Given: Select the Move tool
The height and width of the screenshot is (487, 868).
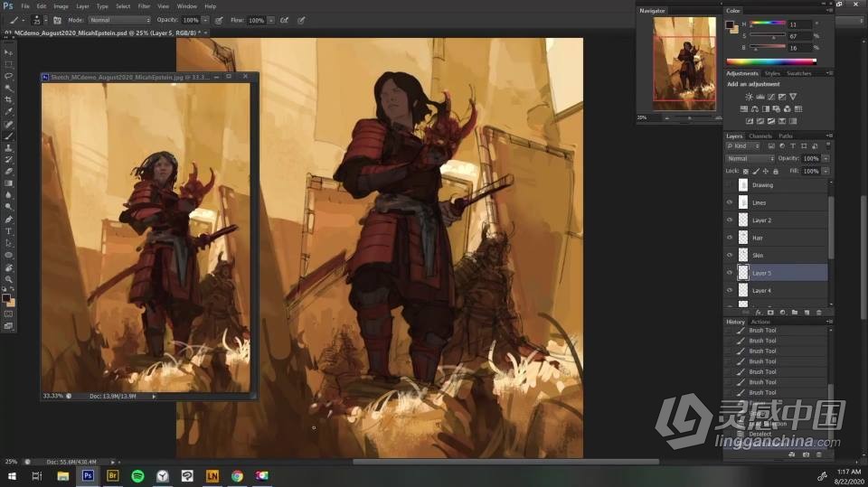Looking at the screenshot, I should click(8, 52).
